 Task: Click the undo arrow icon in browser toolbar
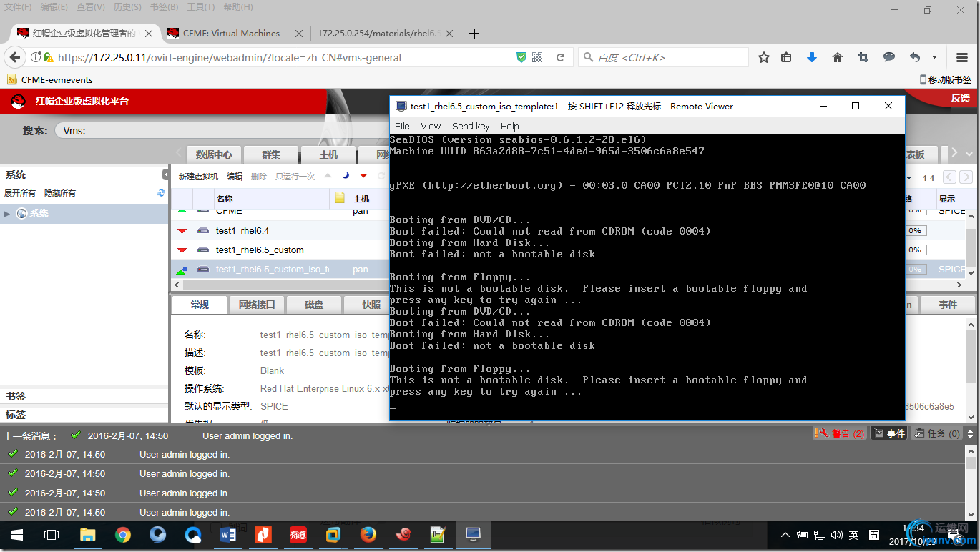click(915, 58)
